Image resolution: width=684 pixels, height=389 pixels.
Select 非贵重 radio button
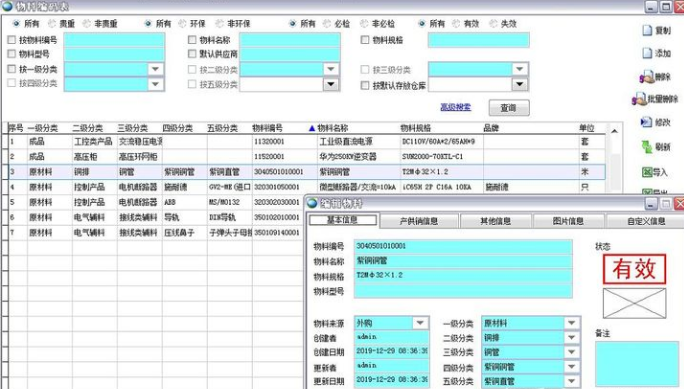87,24
